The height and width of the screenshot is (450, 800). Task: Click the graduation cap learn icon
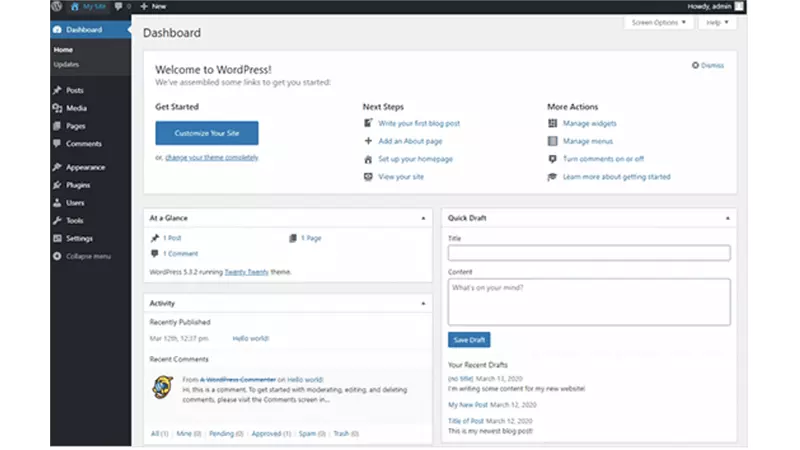(553, 177)
